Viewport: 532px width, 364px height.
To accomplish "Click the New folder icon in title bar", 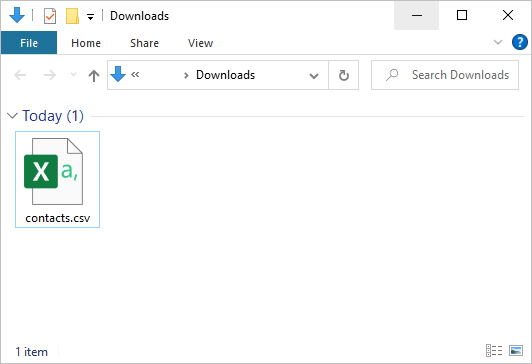I will (72, 16).
